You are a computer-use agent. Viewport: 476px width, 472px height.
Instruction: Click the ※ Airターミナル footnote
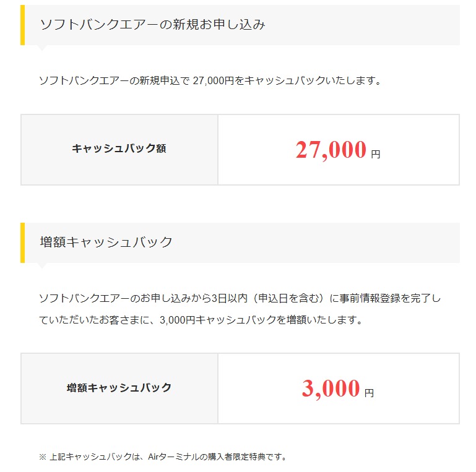point(163,457)
